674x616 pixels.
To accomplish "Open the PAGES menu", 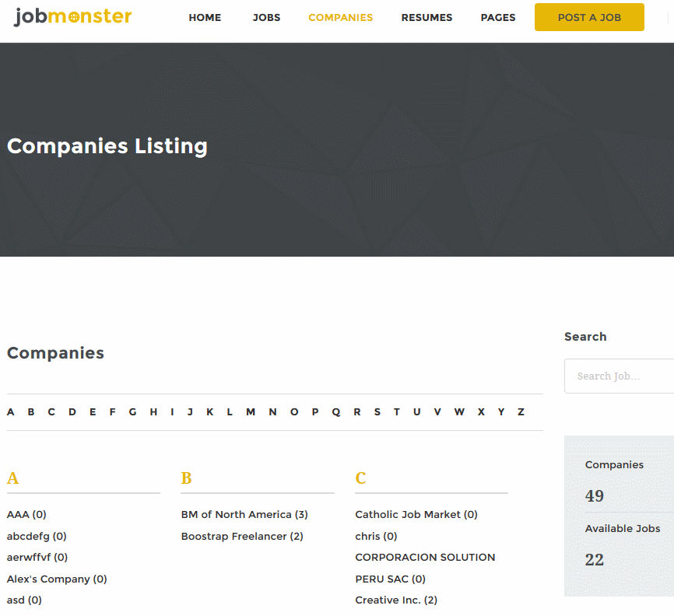I will (x=498, y=18).
